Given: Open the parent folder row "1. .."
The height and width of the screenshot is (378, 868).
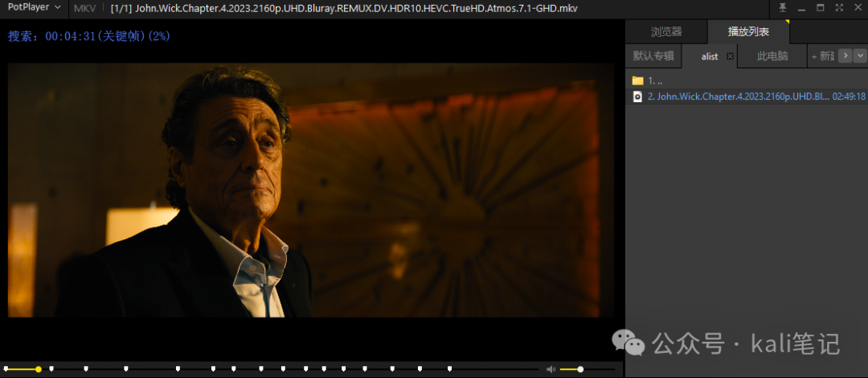Looking at the screenshot, I should [746, 81].
